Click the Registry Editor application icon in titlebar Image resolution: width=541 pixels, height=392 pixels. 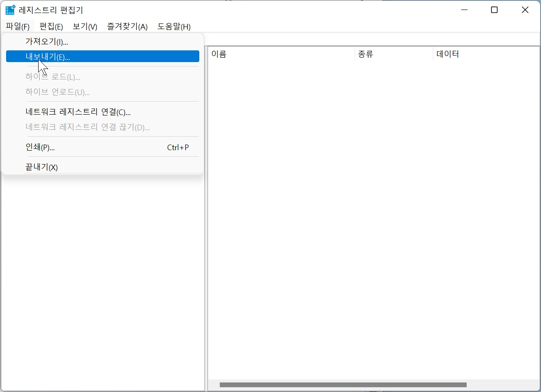click(x=10, y=10)
